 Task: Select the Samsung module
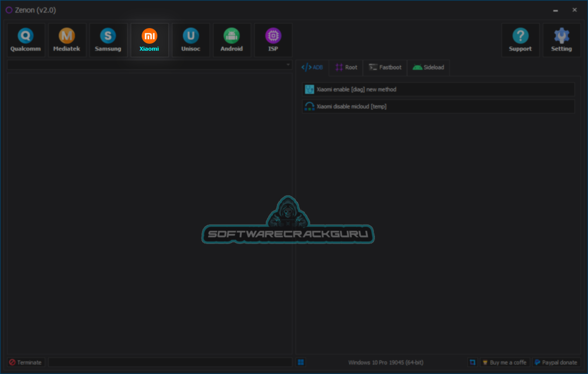pos(108,40)
